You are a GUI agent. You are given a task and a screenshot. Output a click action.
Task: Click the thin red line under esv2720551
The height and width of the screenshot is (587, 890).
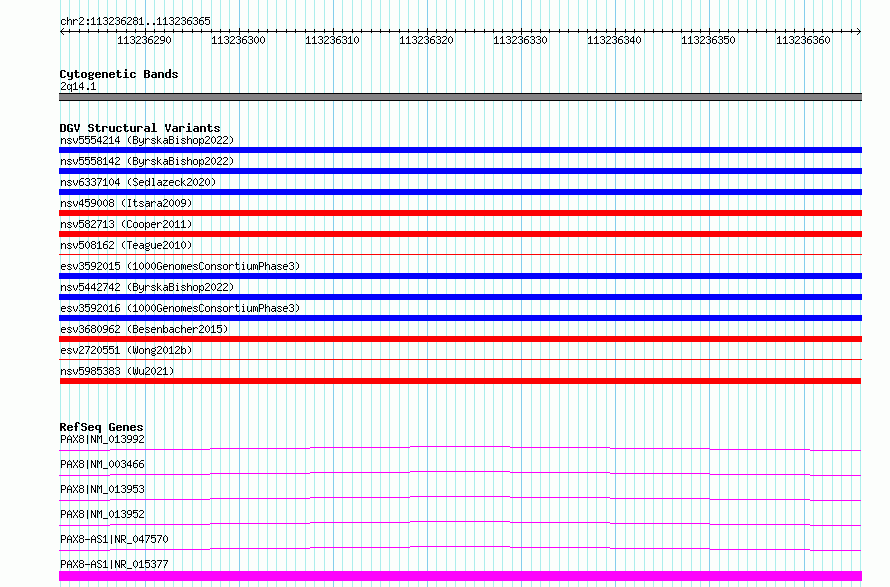pos(460,360)
